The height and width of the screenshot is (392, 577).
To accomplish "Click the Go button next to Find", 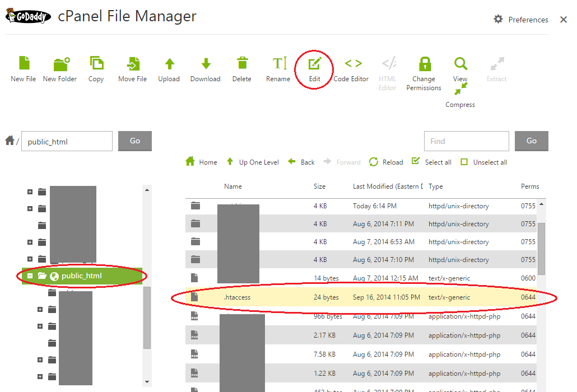I will pyautogui.click(x=531, y=141).
